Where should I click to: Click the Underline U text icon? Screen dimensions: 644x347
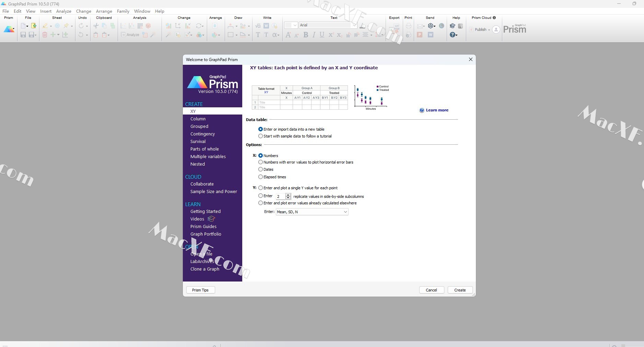(x=322, y=35)
